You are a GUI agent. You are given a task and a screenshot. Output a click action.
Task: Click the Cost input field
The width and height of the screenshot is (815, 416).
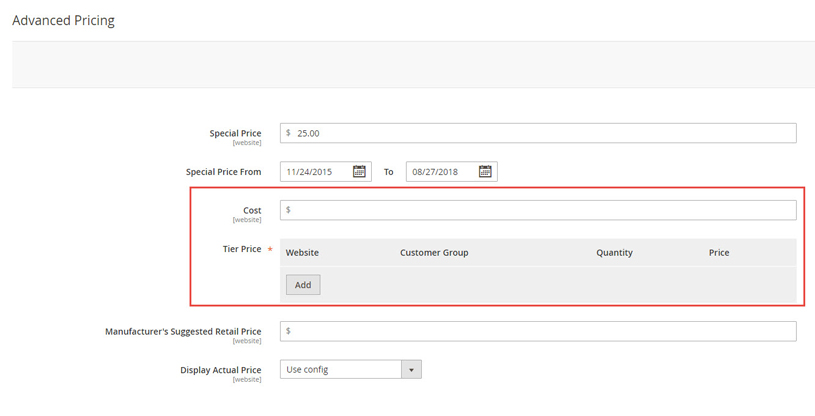[x=538, y=210]
